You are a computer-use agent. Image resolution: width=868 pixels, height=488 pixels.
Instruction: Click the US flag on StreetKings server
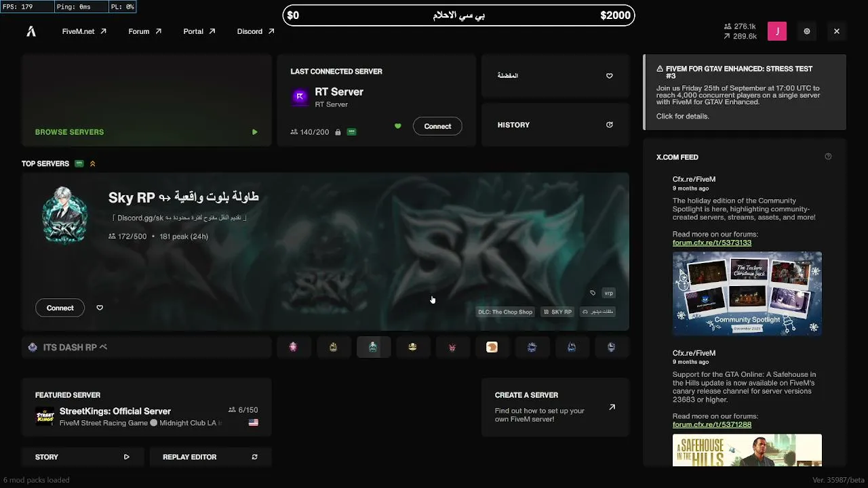click(254, 422)
